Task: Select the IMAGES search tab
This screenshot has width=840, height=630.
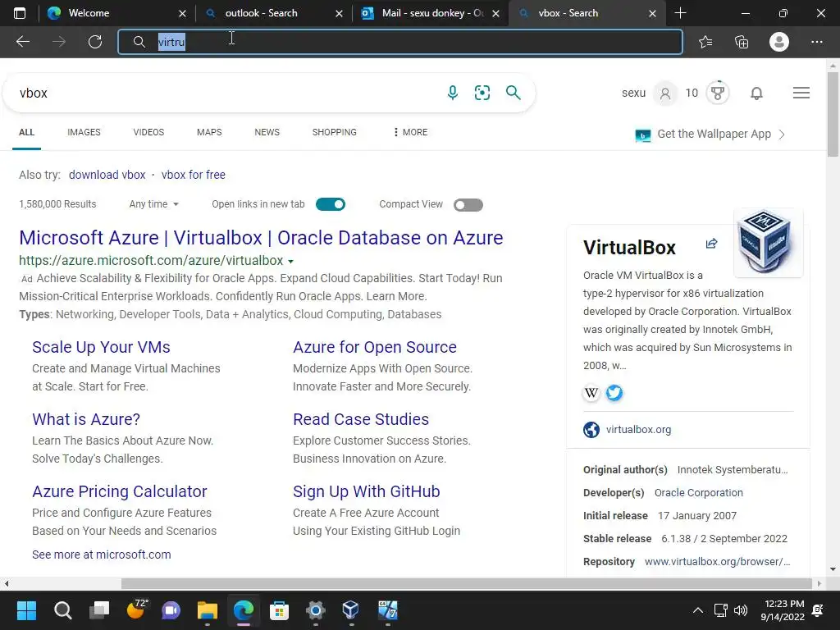Action: tap(84, 132)
